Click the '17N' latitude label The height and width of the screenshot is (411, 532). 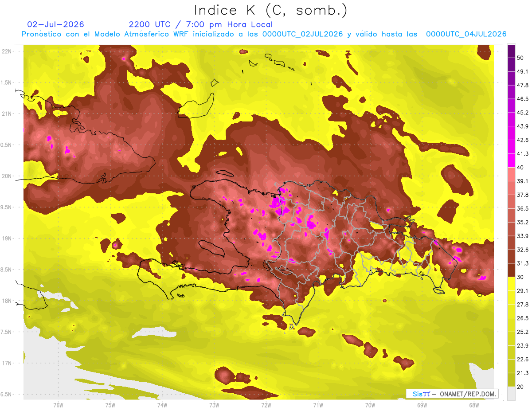pyautogui.click(x=7, y=363)
